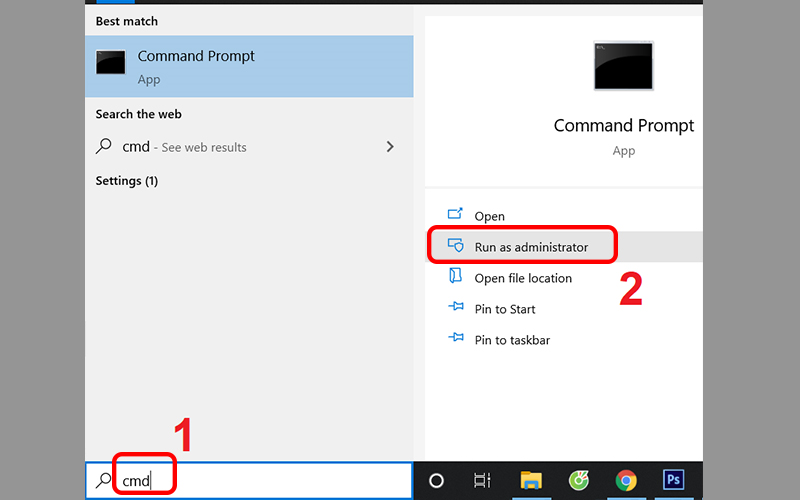Select Run as administrator
The height and width of the screenshot is (500, 800).
point(531,247)
